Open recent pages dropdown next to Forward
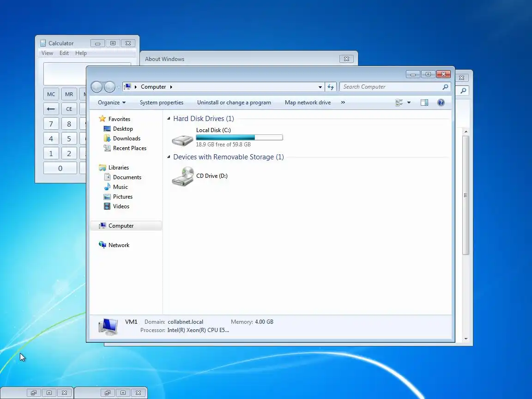The height and width of the screenshot is (399, 532). pos(118,87)
